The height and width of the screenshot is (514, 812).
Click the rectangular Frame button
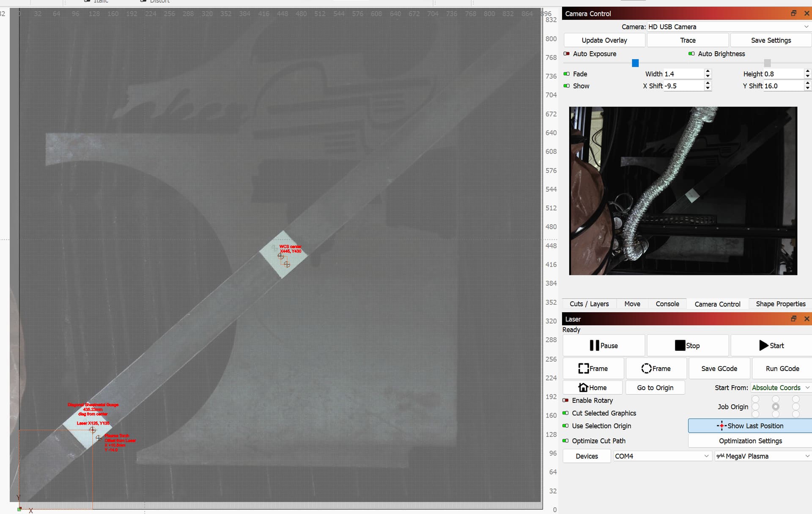[x=593, y=368]
